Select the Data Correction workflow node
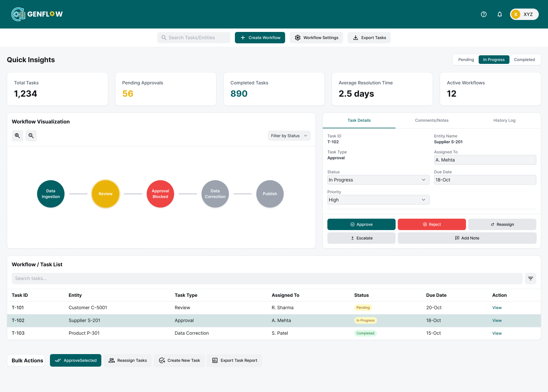 (215, 194)
